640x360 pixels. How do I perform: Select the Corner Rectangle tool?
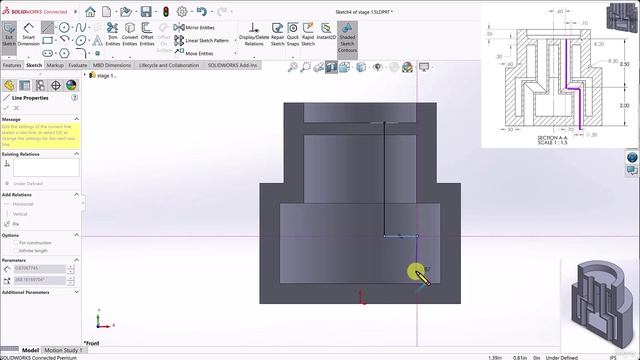coord(47,40)
